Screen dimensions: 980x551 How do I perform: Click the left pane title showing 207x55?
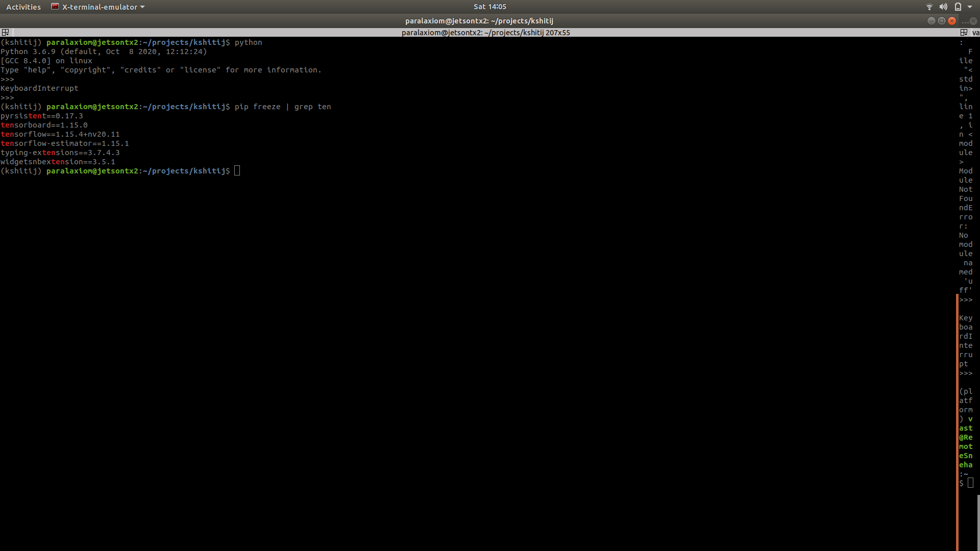tap(485, 32)
